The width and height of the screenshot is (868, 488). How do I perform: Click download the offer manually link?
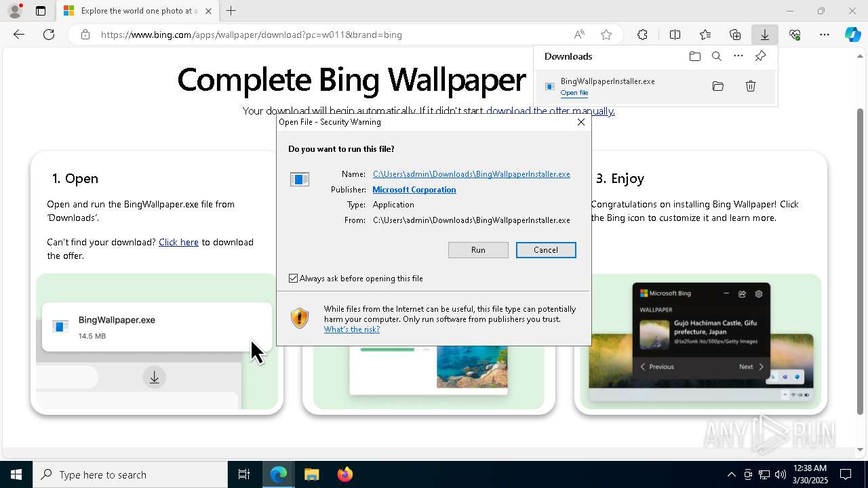pyautogui.click(x=550, y=111)
